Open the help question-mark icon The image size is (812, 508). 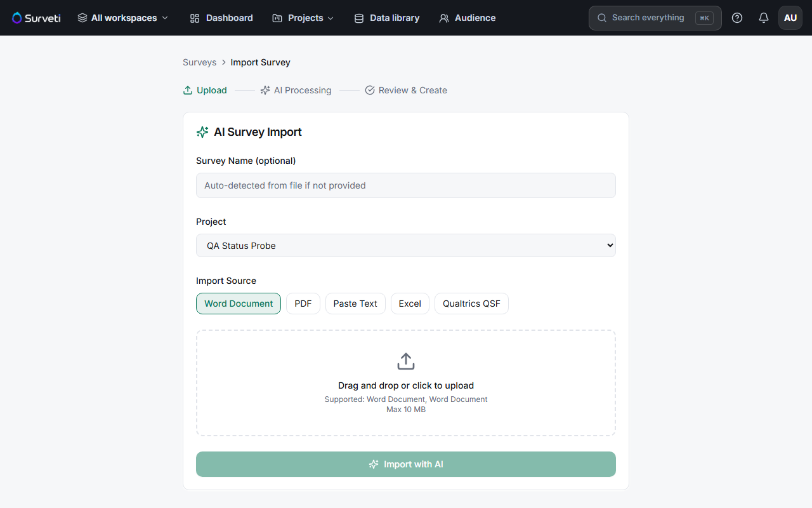coord(737,18)
